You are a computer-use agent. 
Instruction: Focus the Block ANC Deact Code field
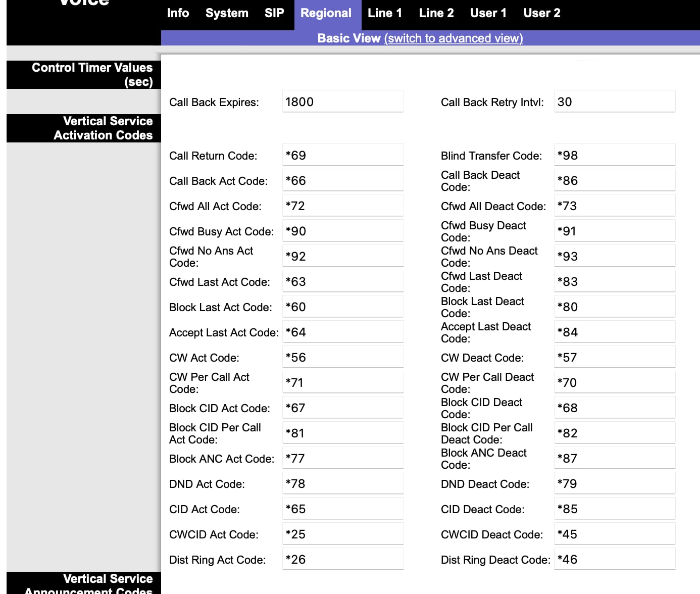point(615,458)
